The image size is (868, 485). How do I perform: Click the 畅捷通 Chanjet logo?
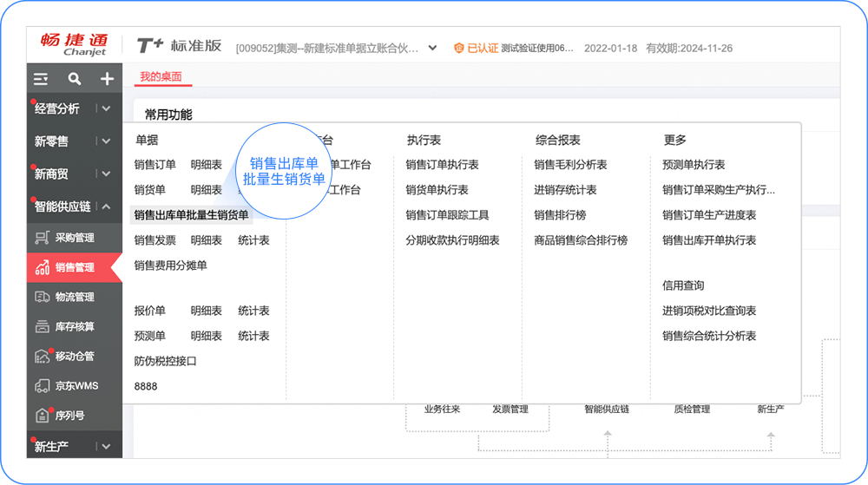(74, 44)
